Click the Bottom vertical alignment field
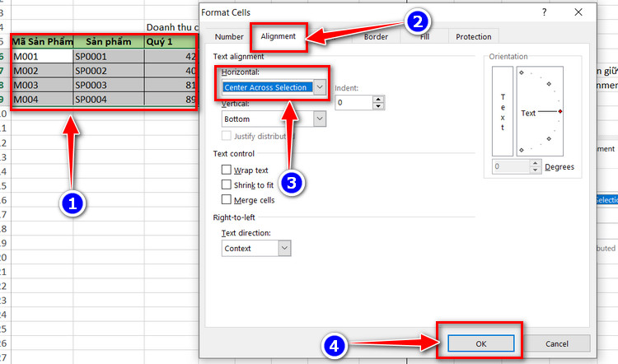Image resolution: width=618 pixels, height=364 pixels. coord(268,119)
